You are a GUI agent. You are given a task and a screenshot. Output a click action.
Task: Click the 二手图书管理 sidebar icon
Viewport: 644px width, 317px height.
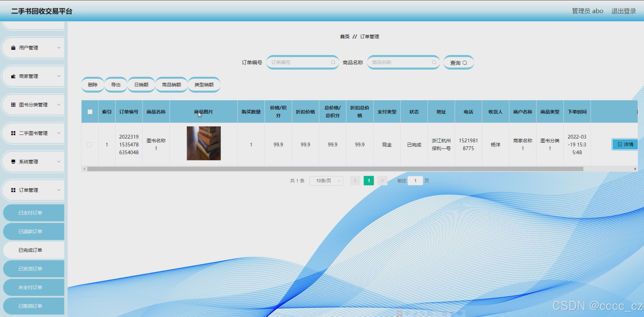click(x=13, y=133)
